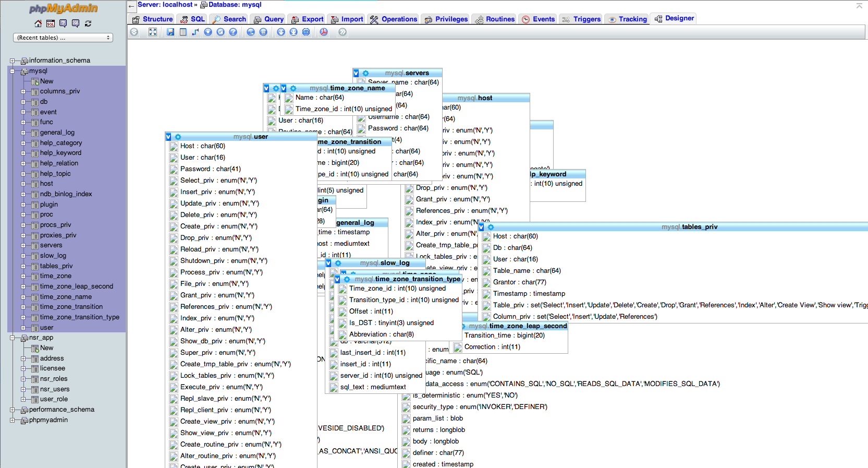Collapse the nsr_app database node
The width and height of the screenshot is (868, 468).
12,338
